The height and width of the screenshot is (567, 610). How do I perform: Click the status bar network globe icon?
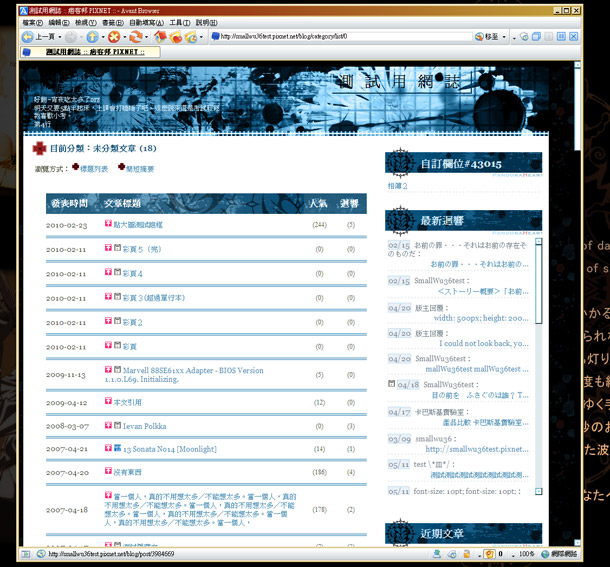click(x=545, y=554)
